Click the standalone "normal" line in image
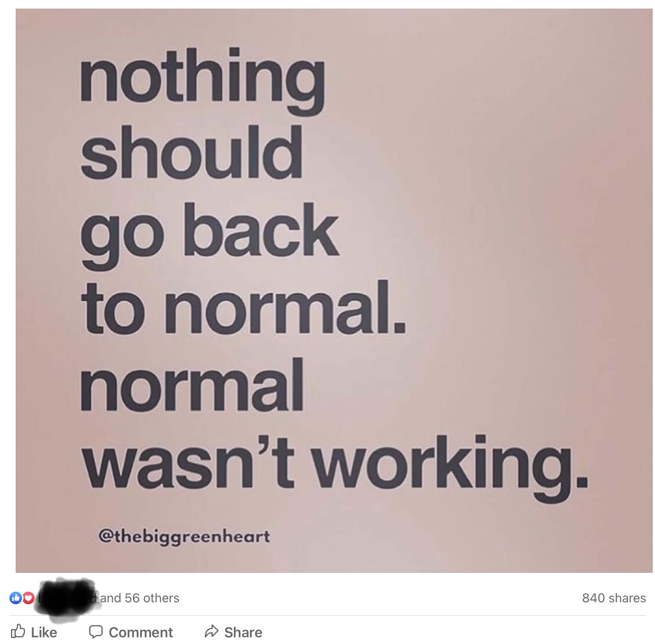The width and height of the screenshot is (655, 644). [x=192, y=384]
